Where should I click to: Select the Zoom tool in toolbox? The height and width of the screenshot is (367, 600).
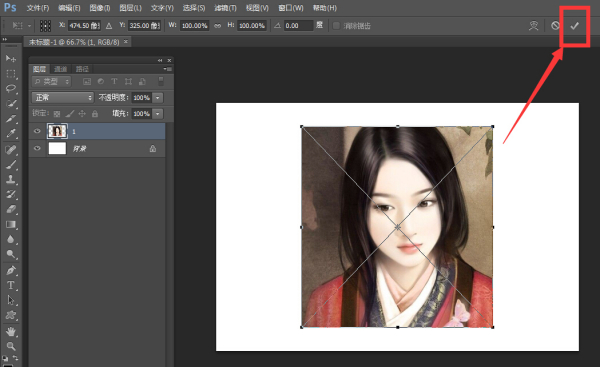tap(10, 346)
